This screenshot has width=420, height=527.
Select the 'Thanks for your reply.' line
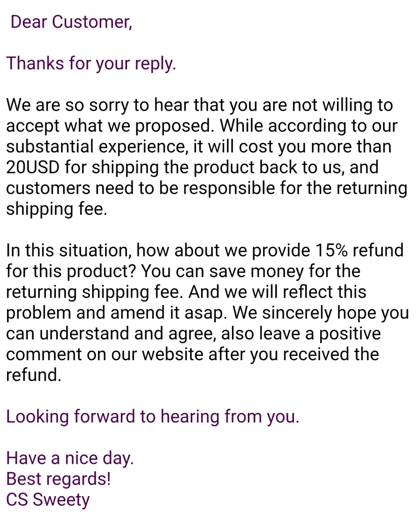point(91,64)
